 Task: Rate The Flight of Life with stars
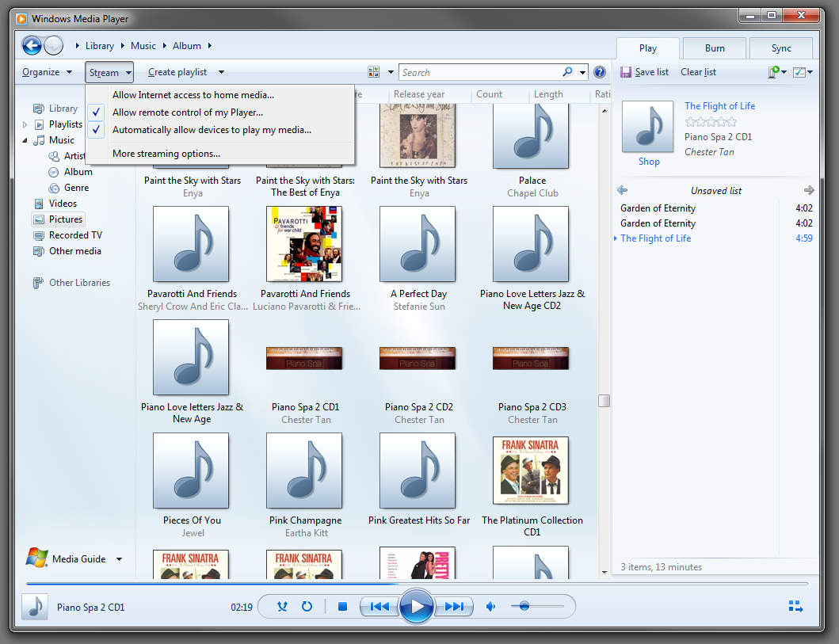711,121
